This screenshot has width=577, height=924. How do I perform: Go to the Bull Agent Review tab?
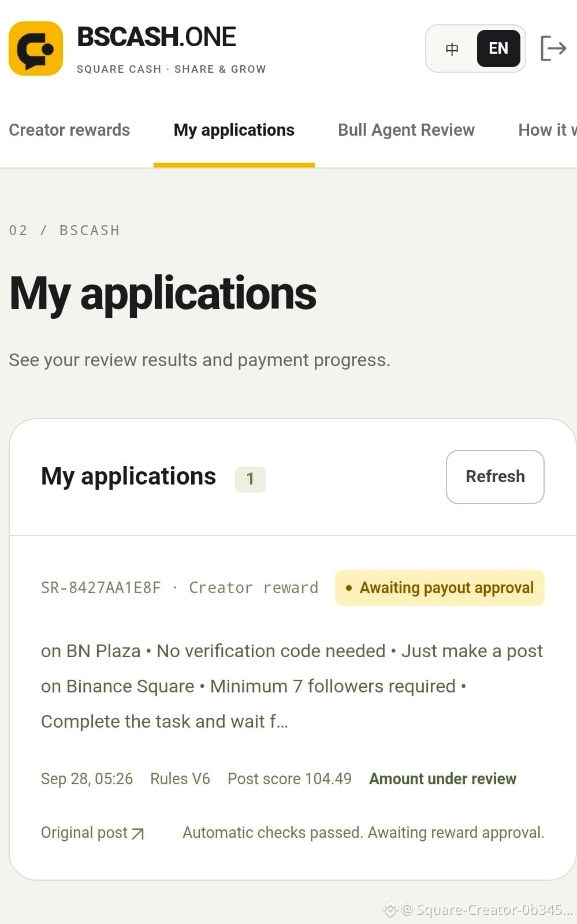click(x=406, y=130)
